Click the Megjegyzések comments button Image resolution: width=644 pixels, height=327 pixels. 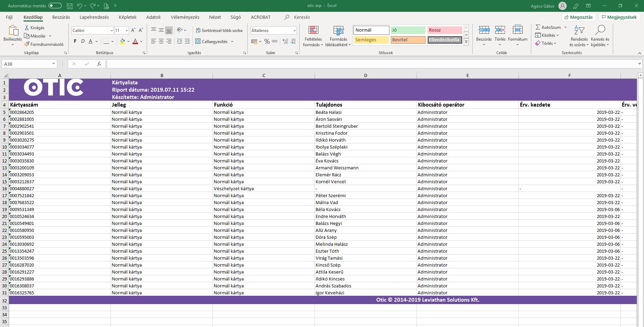click(619, 17)
